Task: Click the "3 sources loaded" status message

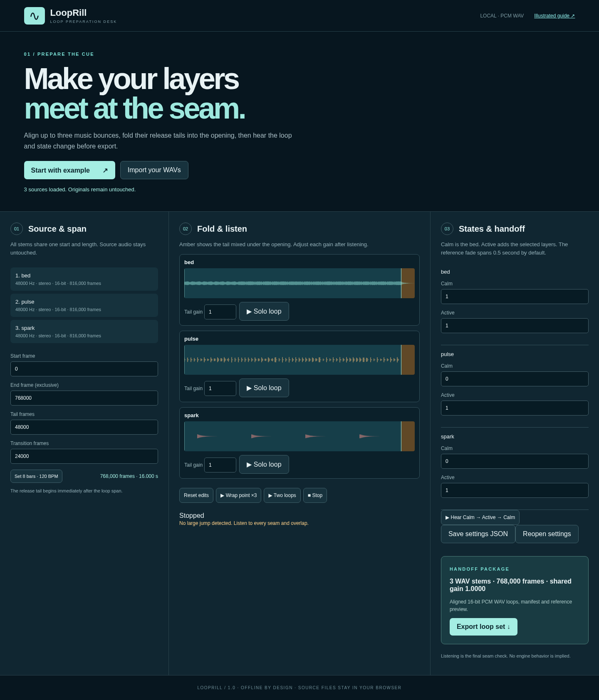Action: coord(80,190)
